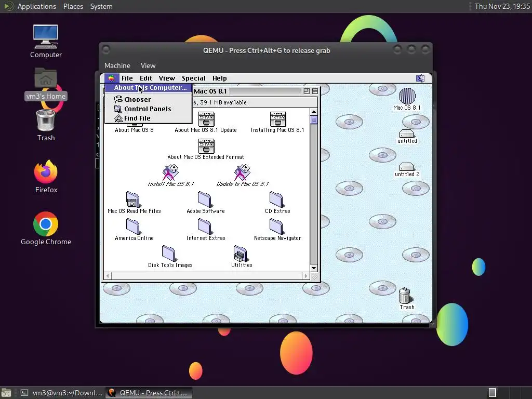Select the Linux desktop Trash icon
Viewport: 532px width, 399px height.
46,125
